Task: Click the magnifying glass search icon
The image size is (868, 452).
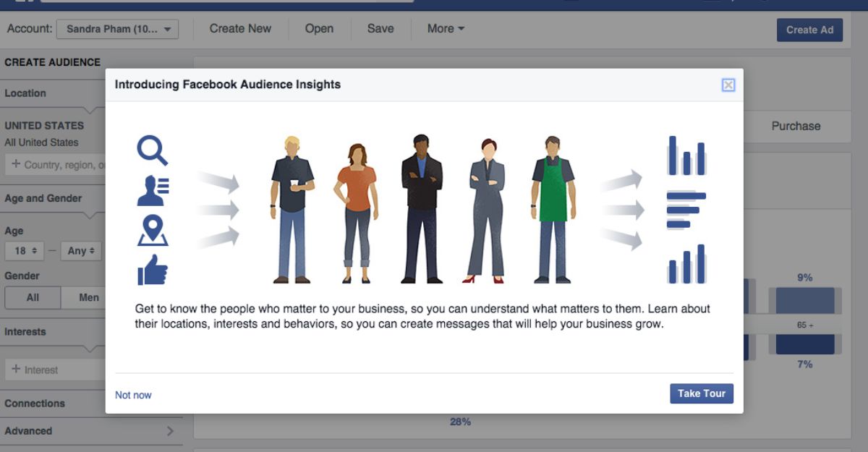Action: (x=153, y=151)
